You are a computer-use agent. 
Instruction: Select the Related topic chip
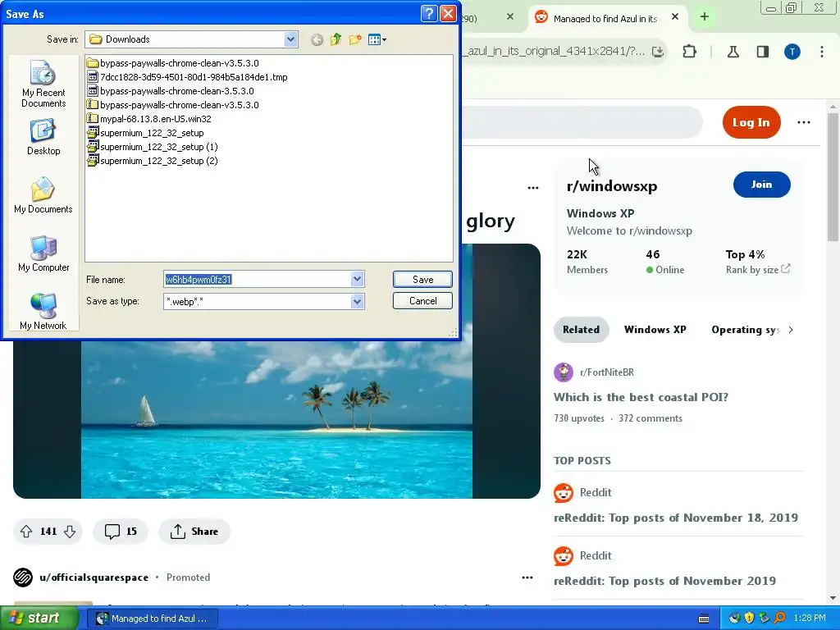(581, 330)
